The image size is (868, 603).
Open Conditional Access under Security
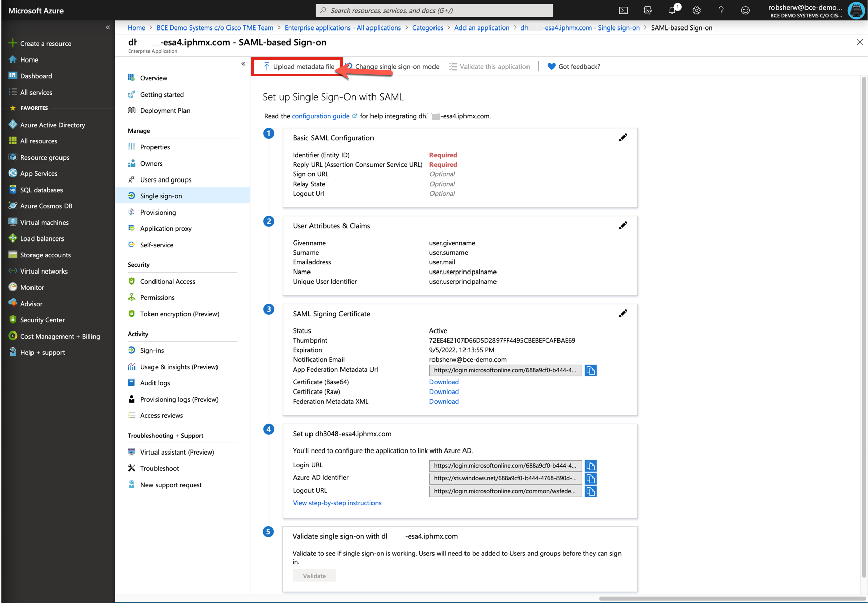click(168, 282)
